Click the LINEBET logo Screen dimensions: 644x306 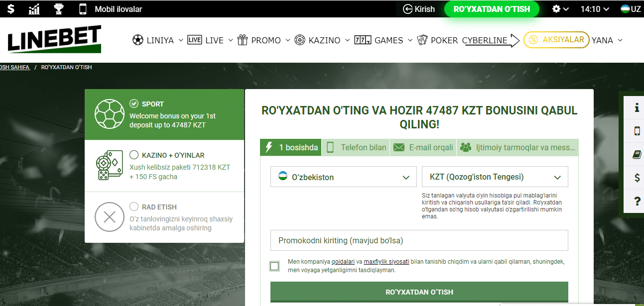point(54,40)
